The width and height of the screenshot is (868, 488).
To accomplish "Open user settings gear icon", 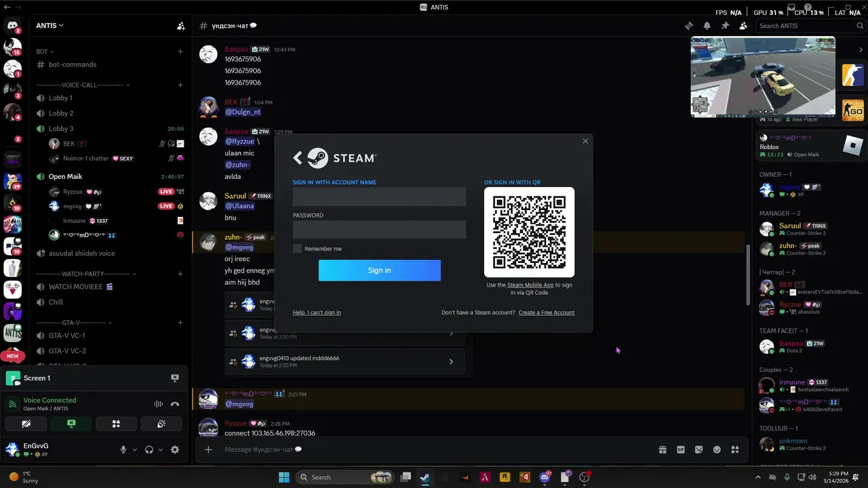I will pyautogui.click(x=175, y=449).
